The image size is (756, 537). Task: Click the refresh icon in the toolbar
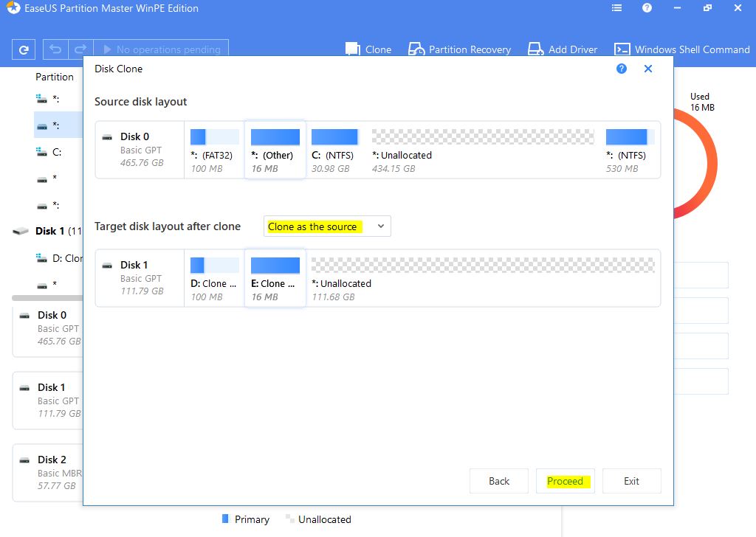(x=24, y=49)
